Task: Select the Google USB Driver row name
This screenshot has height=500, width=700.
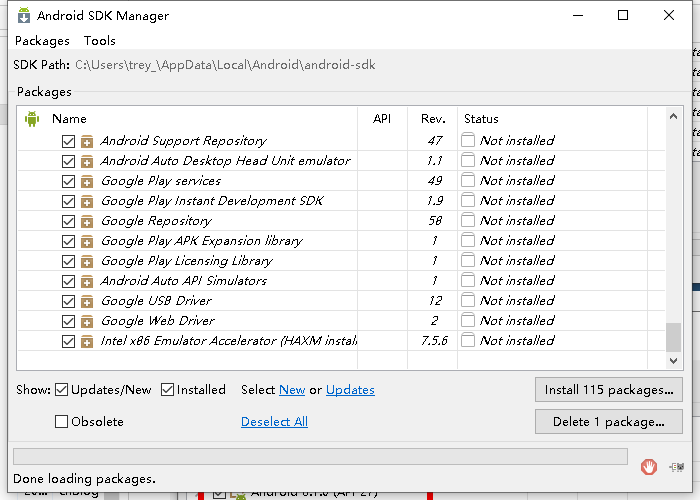Action: click(x=156, y=300)
